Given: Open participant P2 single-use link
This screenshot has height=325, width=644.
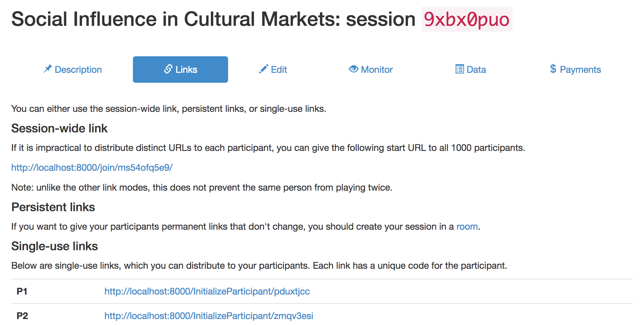Looking at the screenshot, I should click(209, 316).
